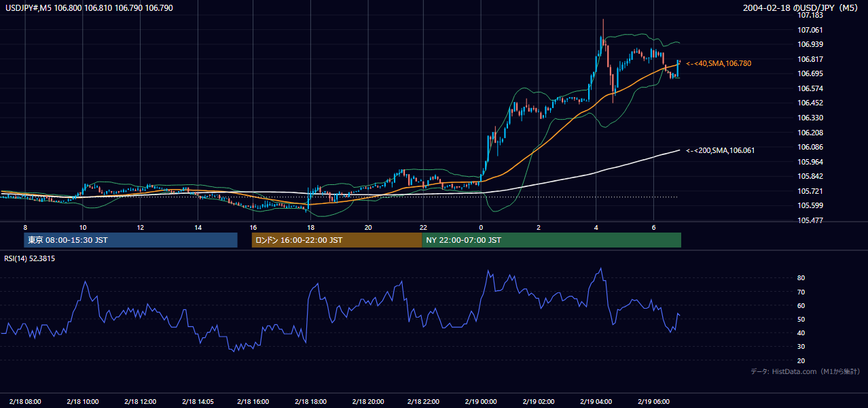Click the 2/19 02:00 bottom time label
Viewport: 868px width, 408px height.
pos(539,401)
